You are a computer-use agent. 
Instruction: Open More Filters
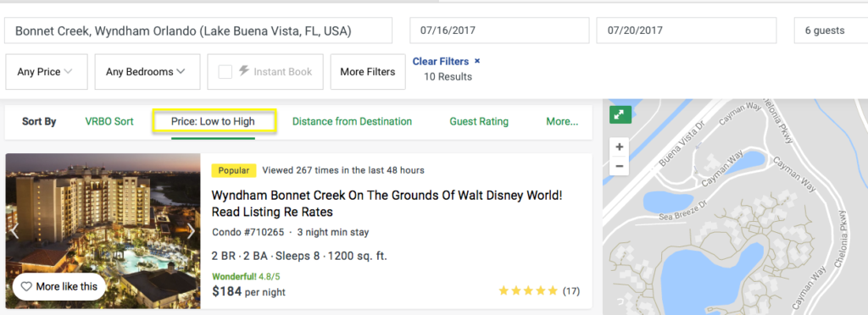pyautogui.click(x=368, y=72)
